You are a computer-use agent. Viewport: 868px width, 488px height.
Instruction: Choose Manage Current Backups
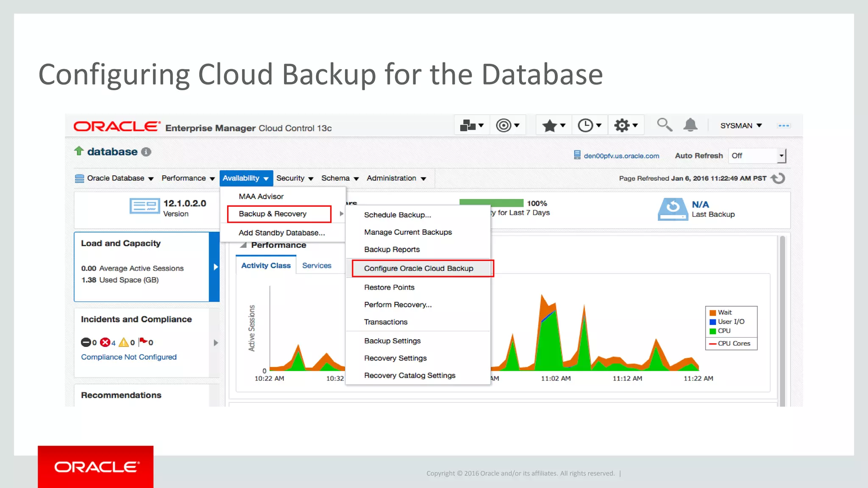coord(408,233)
